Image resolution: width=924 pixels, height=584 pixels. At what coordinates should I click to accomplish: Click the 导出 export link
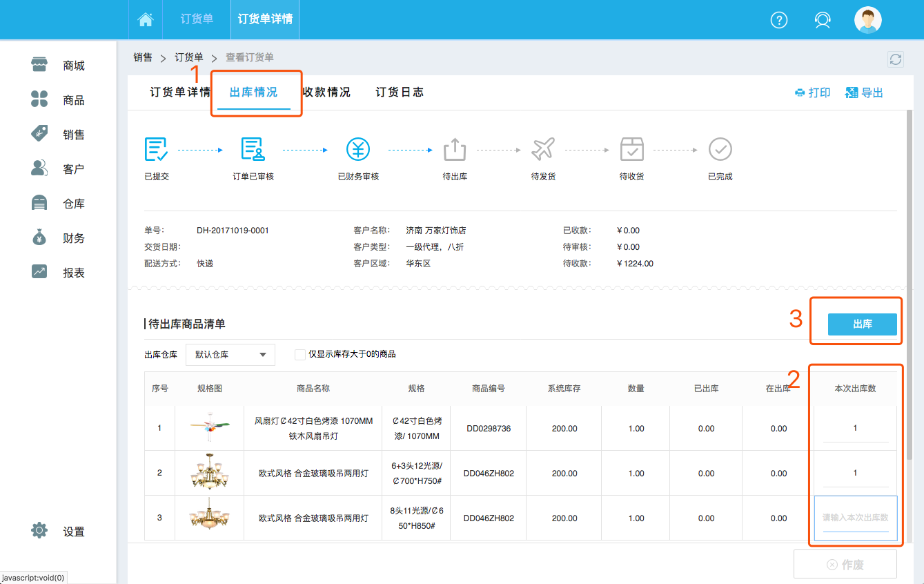coord(864,93)
